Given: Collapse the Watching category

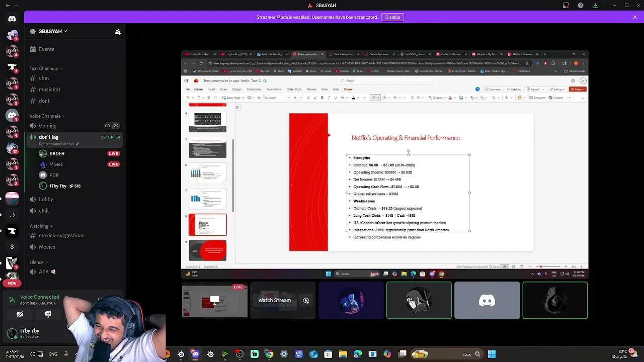Looking at the screenshot, I should (41, 226).
